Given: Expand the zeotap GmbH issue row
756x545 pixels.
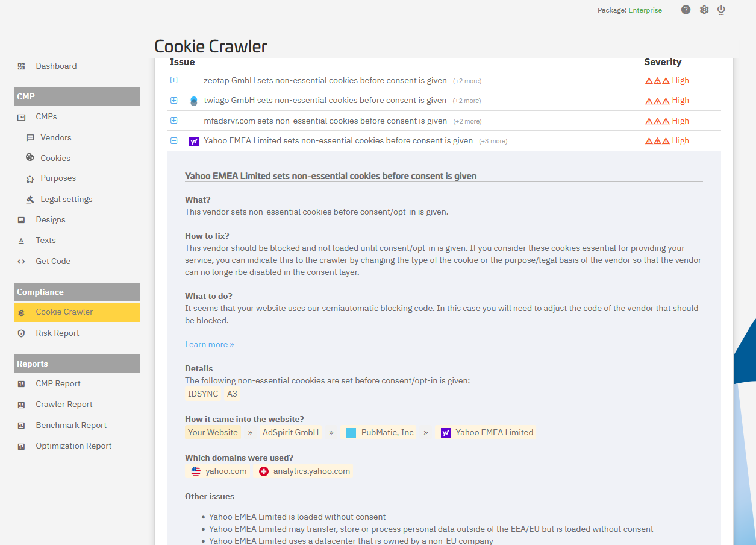Looking at the screenshot, I should point(174,80).
